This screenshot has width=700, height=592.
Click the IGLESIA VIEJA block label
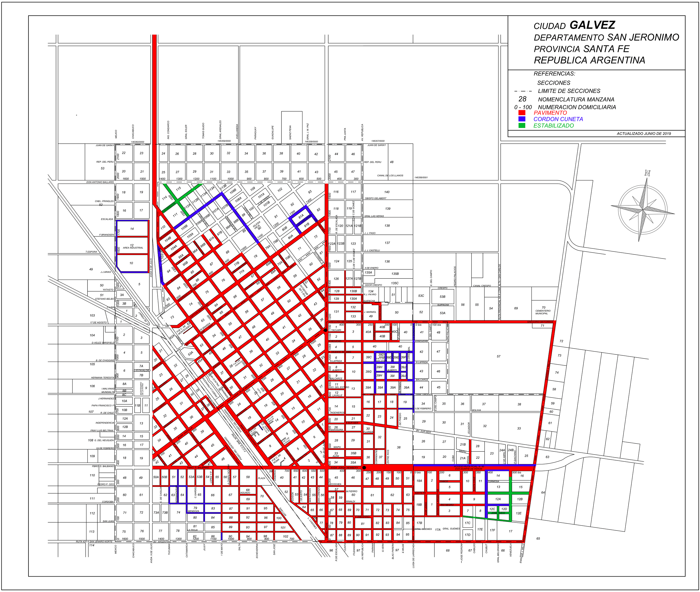point(257,225)
